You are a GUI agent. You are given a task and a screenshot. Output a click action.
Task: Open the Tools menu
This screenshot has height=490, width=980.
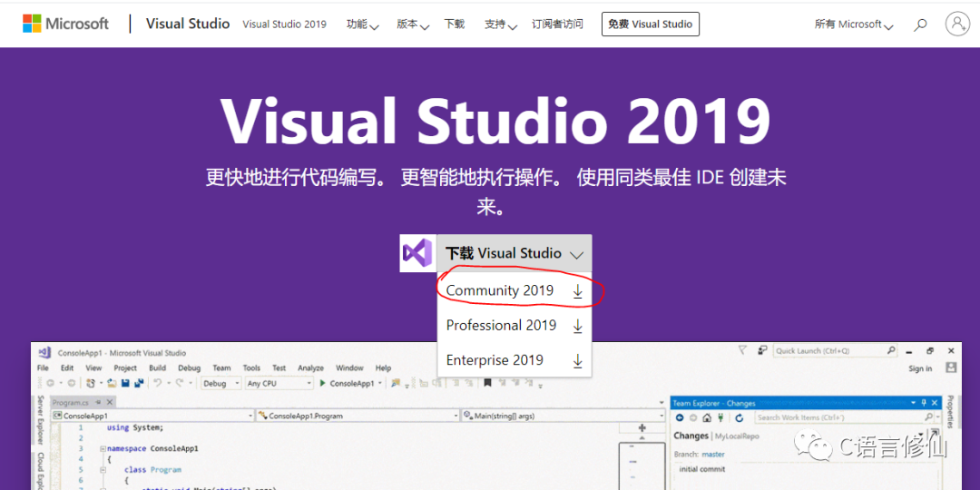pyautogui.click(x=251, y=368)
